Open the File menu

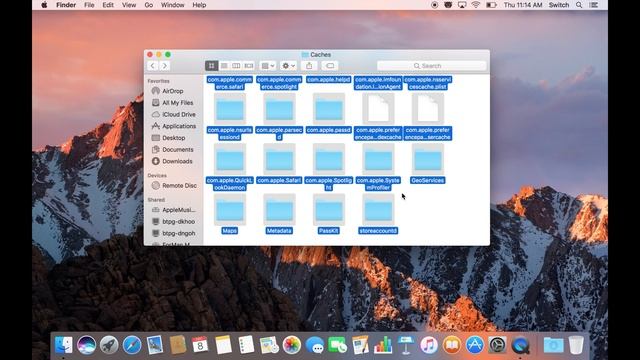click(89, 5)
